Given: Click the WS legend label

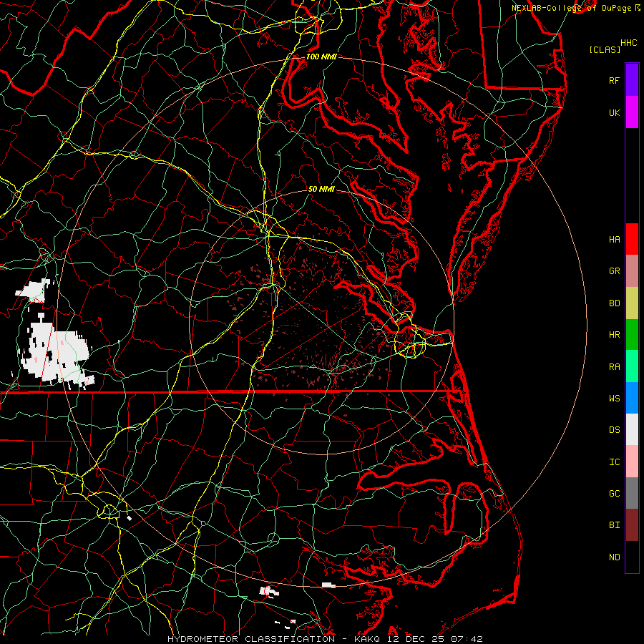Looking at the screenshot, I should pyautogui.click(x=614, y=398).
